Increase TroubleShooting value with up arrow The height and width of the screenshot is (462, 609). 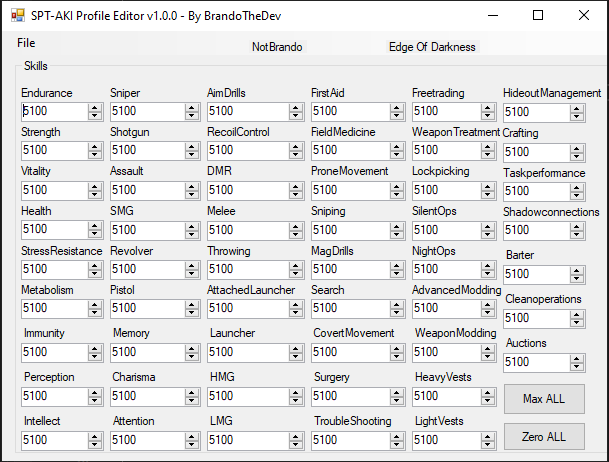(397, 437)
